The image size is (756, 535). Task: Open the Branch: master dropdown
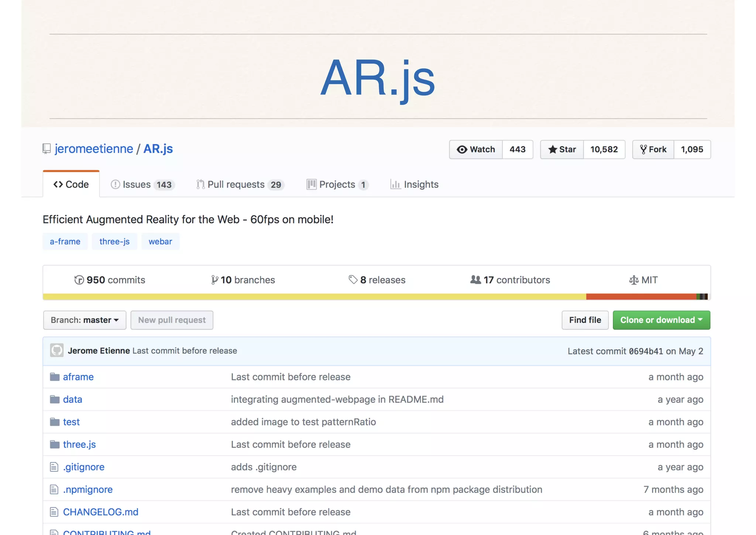[x=85, y=320]
